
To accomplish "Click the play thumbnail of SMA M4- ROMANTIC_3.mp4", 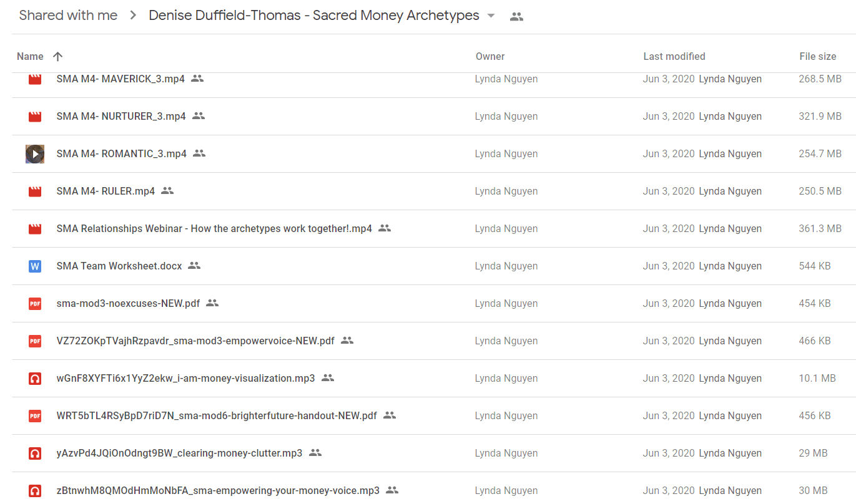I will click(35, 153).
